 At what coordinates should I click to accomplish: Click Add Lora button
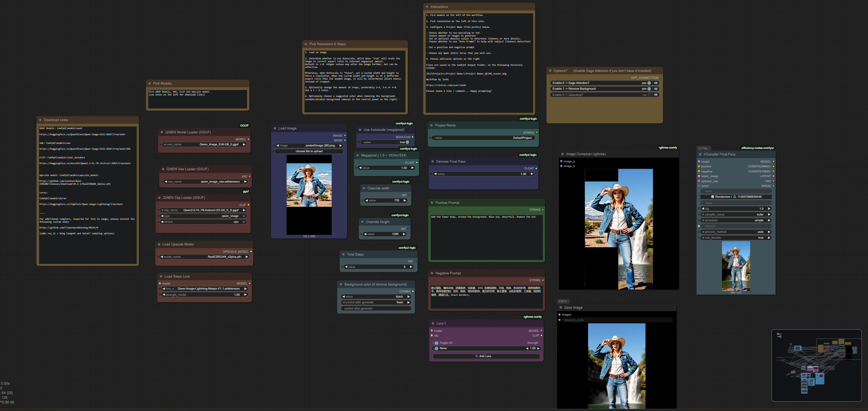(486, 356)
